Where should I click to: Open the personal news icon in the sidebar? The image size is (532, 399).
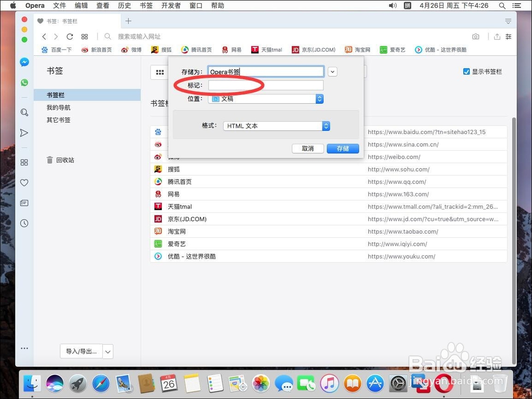pyautogui.click(x=24, y=203)
